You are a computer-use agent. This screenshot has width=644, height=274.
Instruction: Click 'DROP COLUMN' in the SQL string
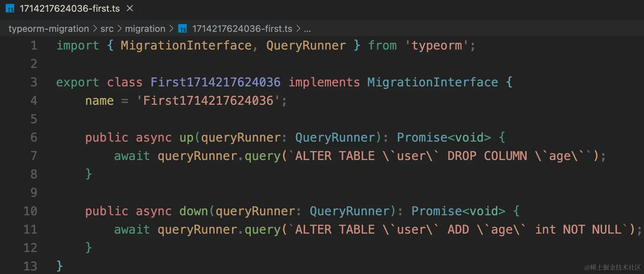tap(487, 156)
